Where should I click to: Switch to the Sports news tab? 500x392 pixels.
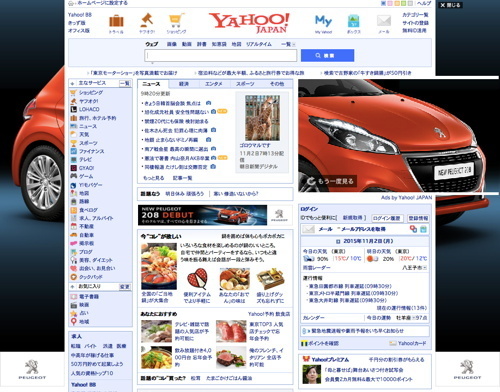coord(245,84)
